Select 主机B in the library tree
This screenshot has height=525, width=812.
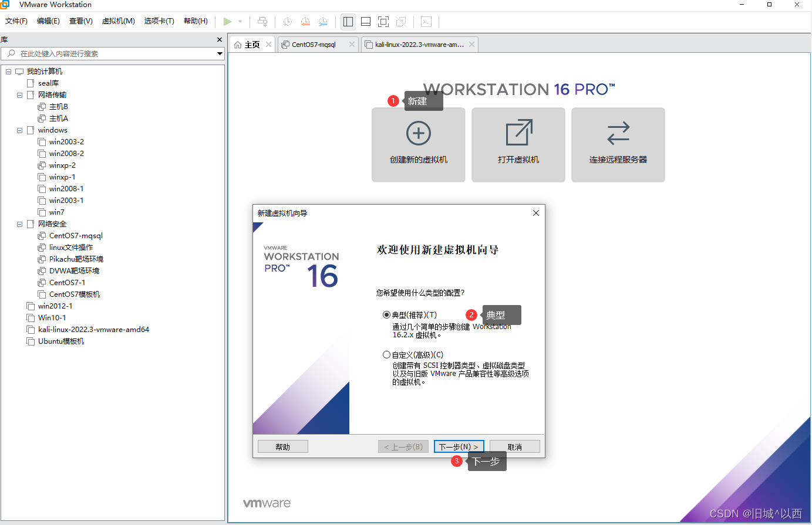pos(59,107)
